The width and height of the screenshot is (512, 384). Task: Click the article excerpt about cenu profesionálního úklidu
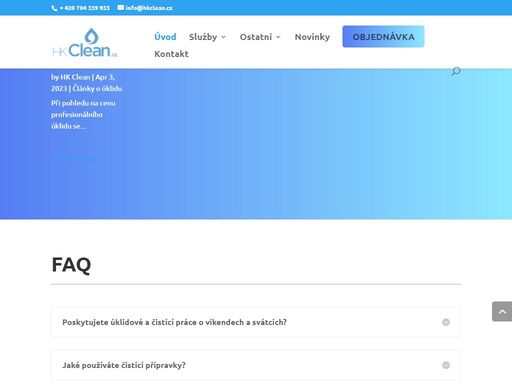click(x=83, y=114)
